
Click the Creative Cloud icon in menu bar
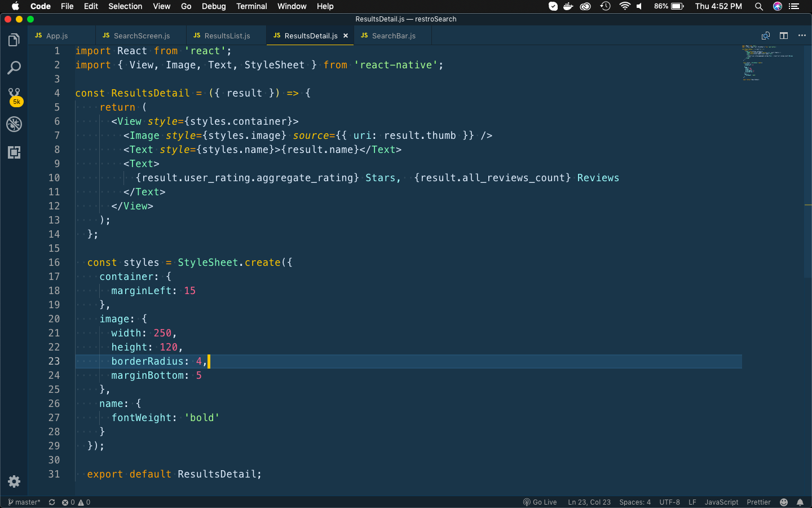pos(586,6)
